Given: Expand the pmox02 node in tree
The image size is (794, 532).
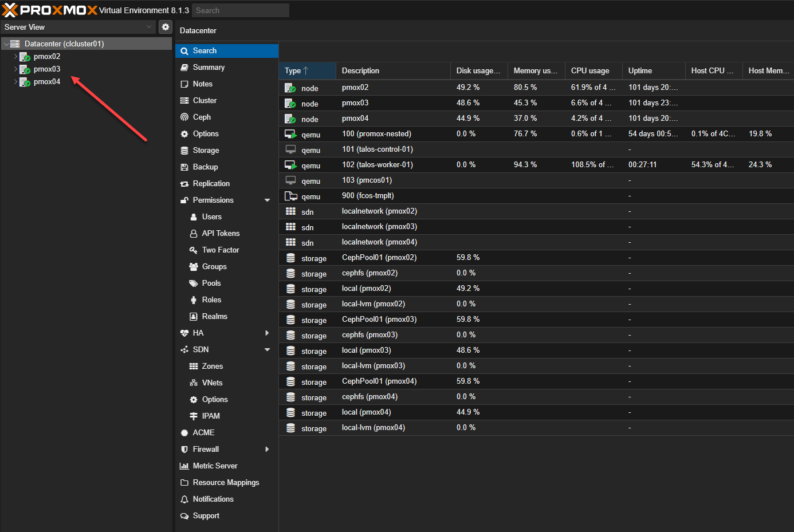Looking at the screenshot, I should (16, 57).
